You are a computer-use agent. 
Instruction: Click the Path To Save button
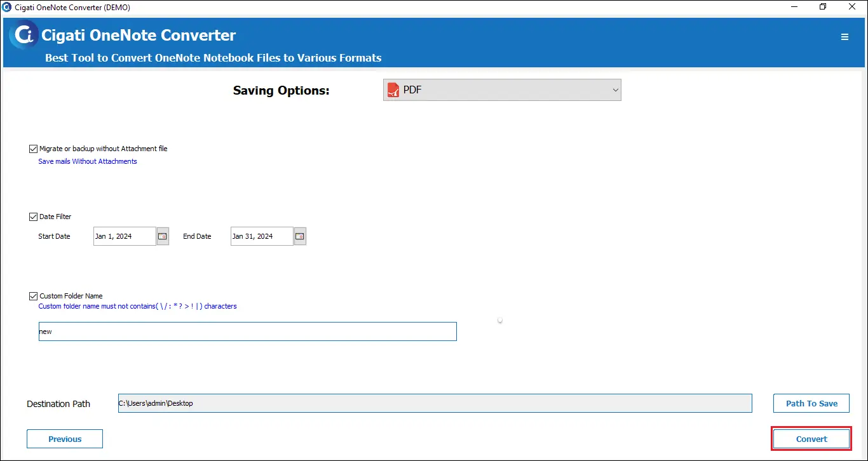point(811,403)
